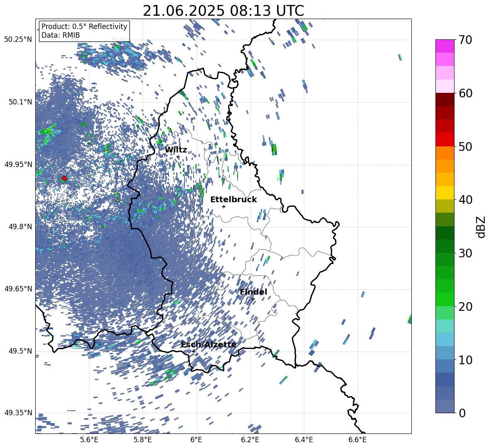This screenshot has width=491, height=448.
Task: Pick the dark red 58-60 dBZ band
Action: click(445, 99)
